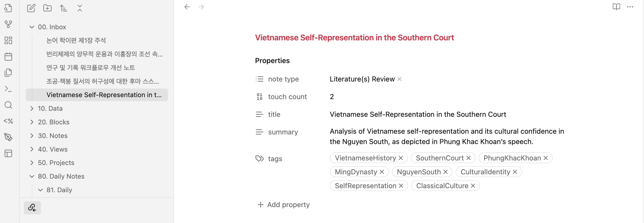
Task: Edit the touch count value field
Action: [332, 97]
